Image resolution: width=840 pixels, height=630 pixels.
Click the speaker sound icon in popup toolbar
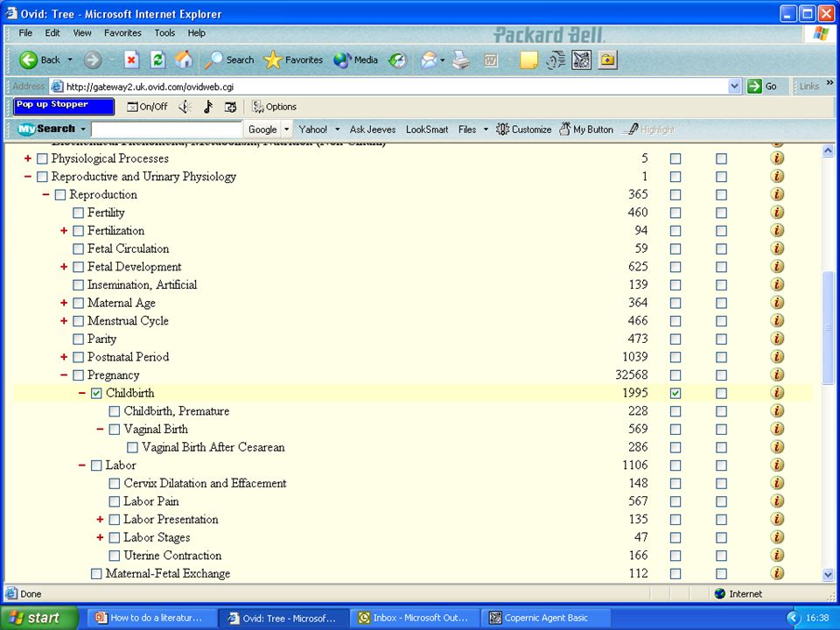click(x=185, y=107)
